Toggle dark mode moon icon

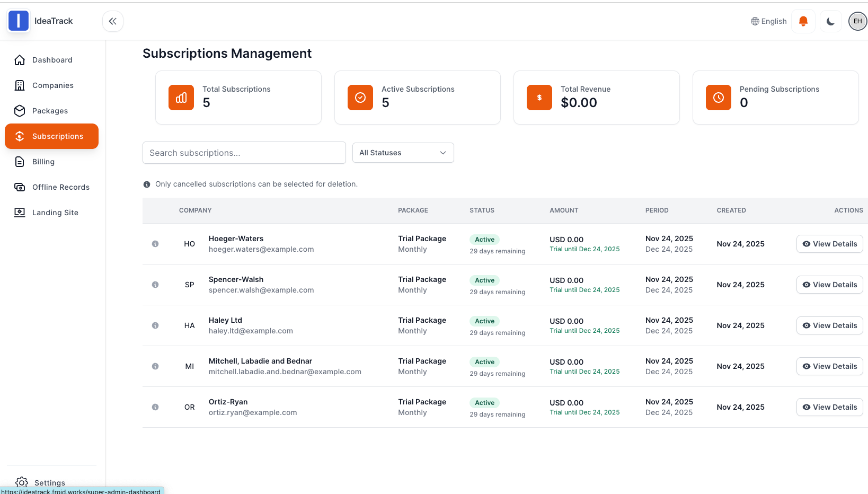click(x=830, y=21)
